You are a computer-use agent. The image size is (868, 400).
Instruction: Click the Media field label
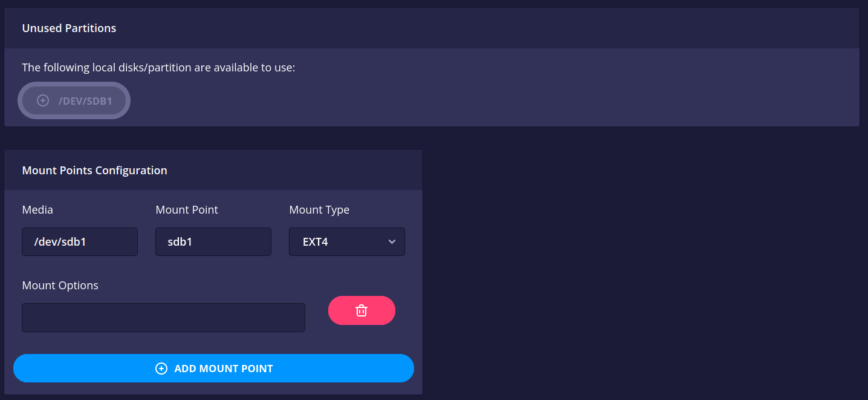37,210
